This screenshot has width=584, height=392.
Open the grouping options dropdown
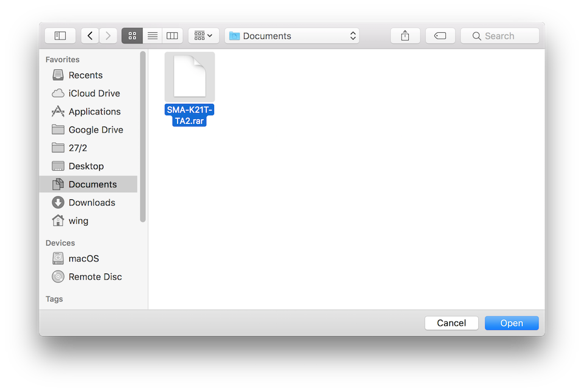pyautogui.click(x=203, y=35)
